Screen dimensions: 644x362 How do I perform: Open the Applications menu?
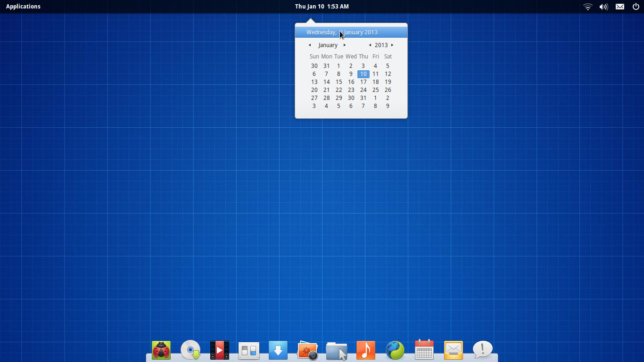(x=23, y=6)
